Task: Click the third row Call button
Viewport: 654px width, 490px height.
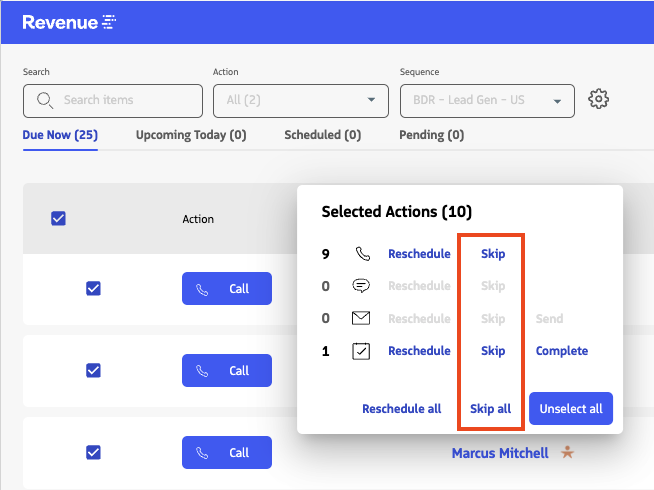Action: tap(227, 452)
